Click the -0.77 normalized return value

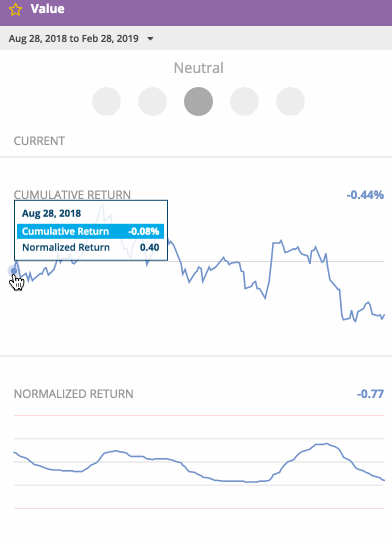370,394
